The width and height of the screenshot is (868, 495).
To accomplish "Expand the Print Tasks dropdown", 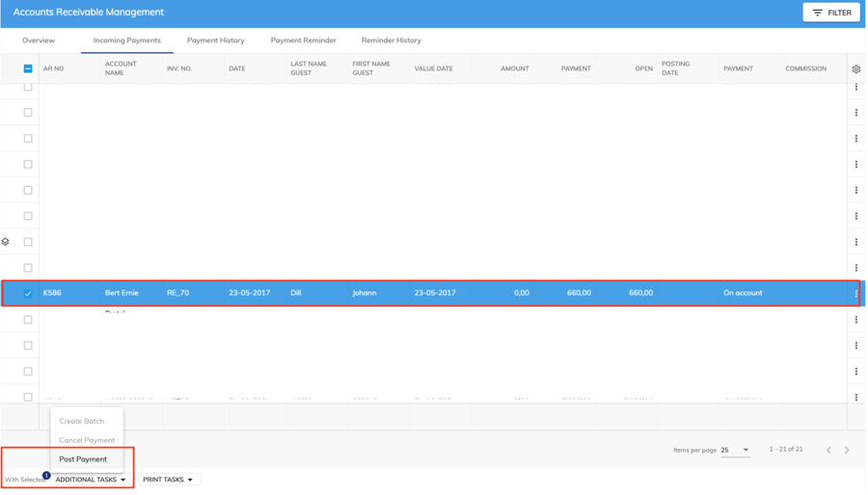I will pos(168,480).
